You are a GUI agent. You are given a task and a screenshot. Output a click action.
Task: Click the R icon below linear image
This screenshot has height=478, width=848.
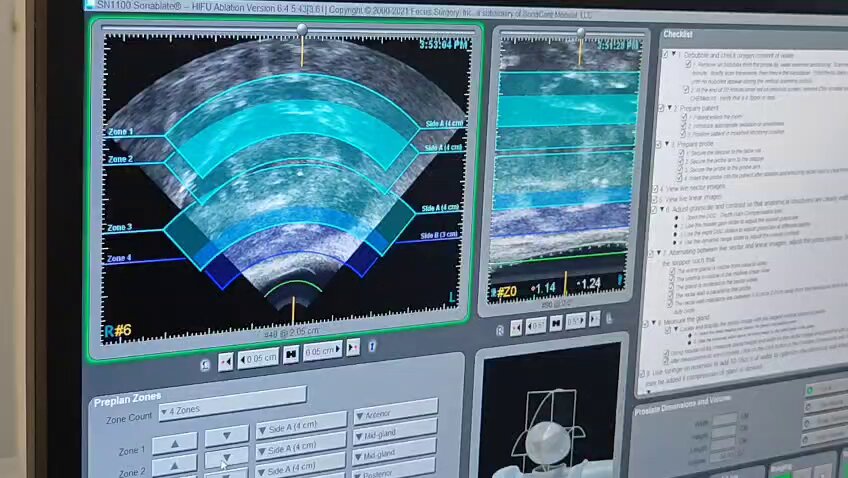tap(500, 330)
